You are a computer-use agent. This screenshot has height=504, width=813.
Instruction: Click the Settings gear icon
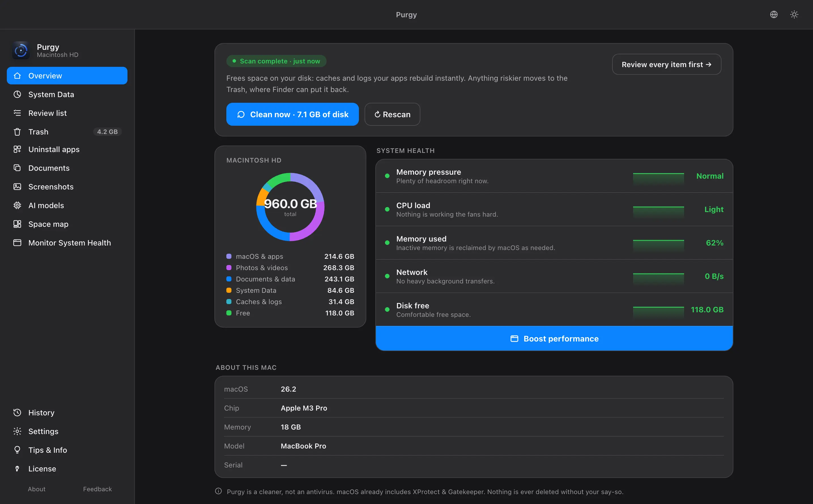click(x=17, y=431)
